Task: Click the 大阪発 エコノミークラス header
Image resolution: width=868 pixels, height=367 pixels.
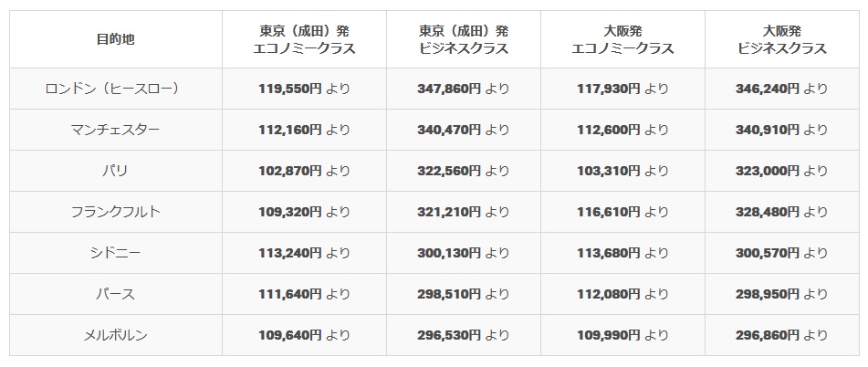Action: [x=622, y=39]
